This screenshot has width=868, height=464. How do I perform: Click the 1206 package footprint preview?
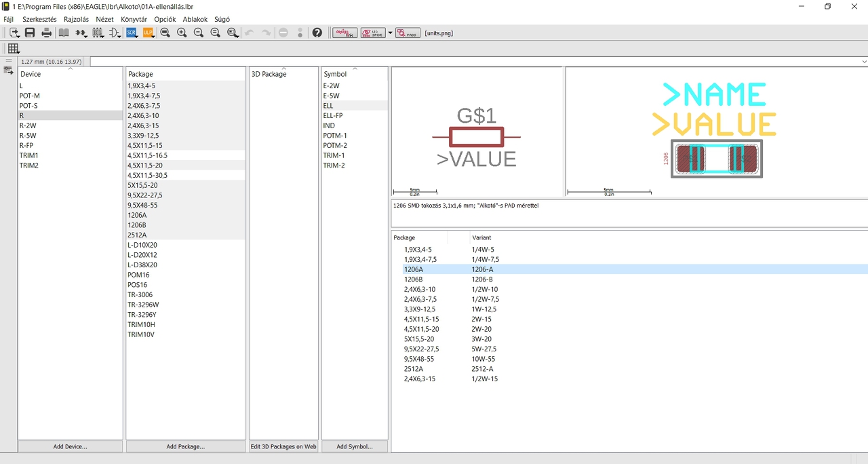[717, 159]
